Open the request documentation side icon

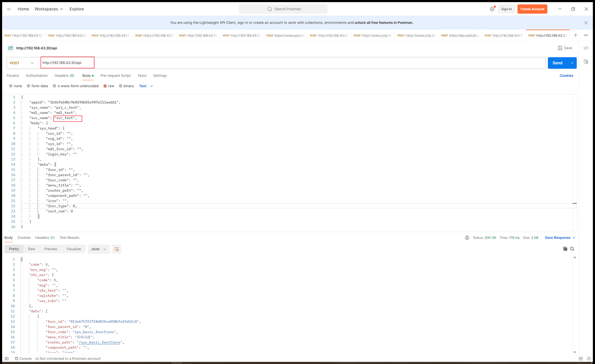tap(586, 62)
